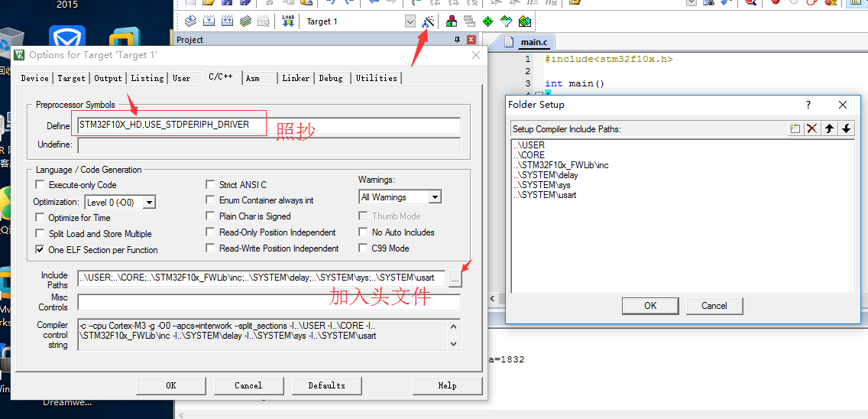This screenshot has width=868, height=419.
Task: Click the Help button in Options dialog
Action: 447,385
